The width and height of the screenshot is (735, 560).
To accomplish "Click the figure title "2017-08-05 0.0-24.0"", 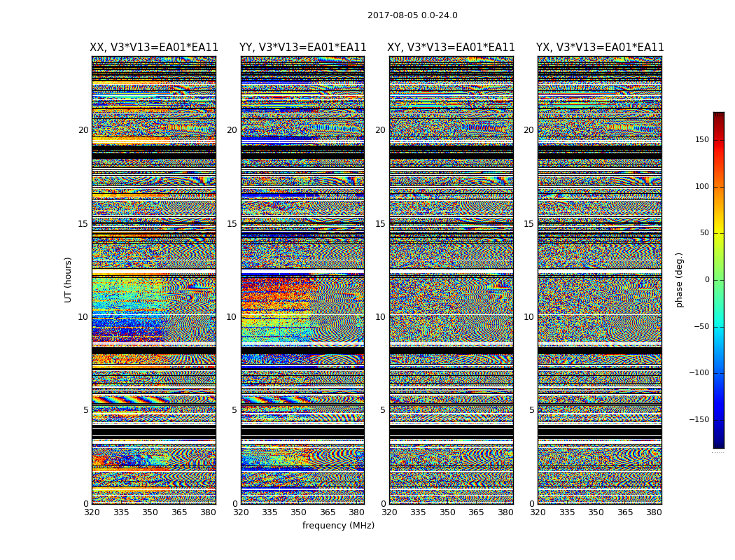I will (x=412, y=15).
